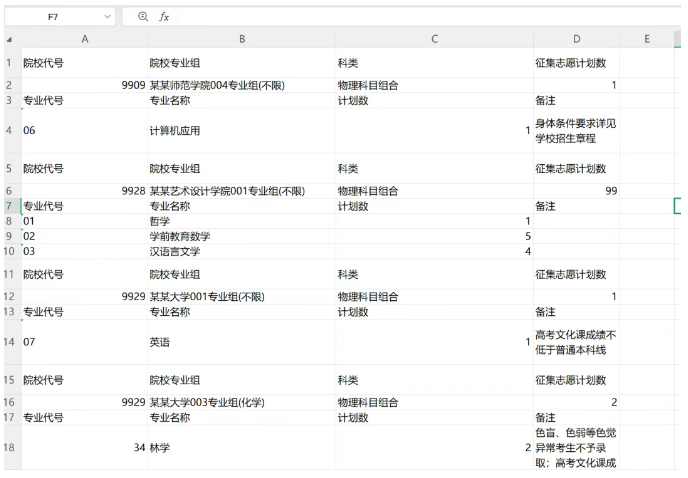The width and height of the screenshot is (688, 478).
Task: Click the 学前教育数学 cell
Action: pyautogui.click(x=180, y=236)
